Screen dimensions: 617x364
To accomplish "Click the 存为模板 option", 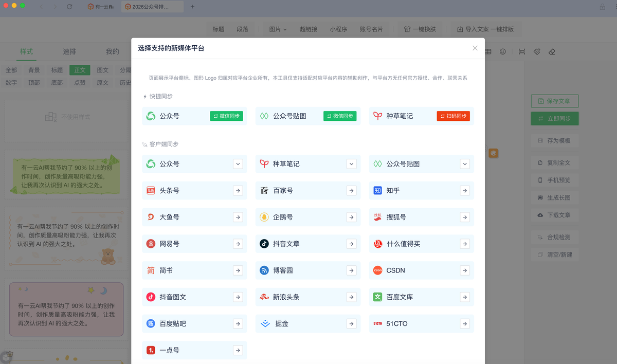I will coord(554,140).
